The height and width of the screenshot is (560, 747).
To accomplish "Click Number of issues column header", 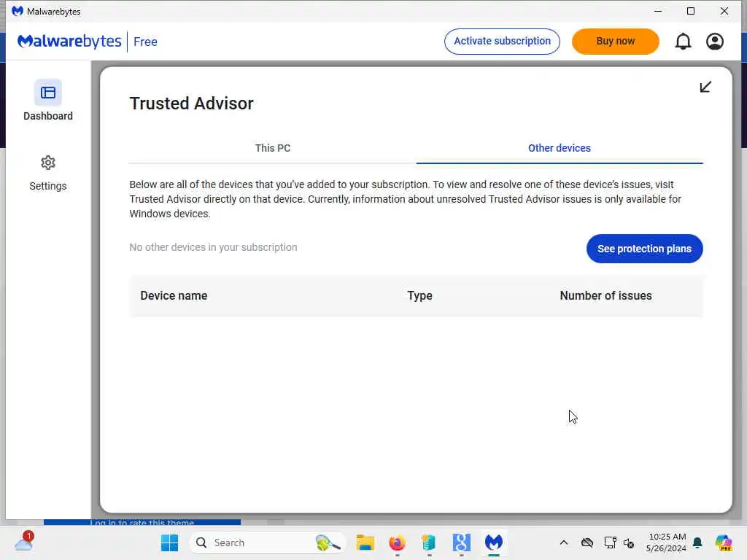I will [605, 296].
